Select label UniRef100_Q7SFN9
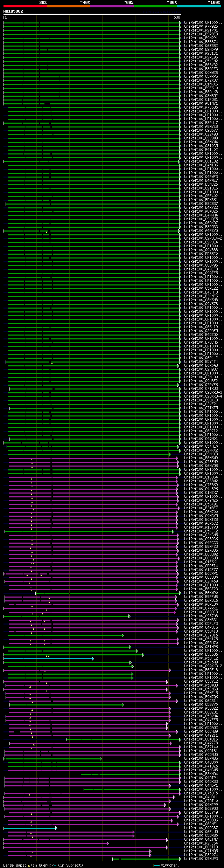This screenshot has width=224, height=868. coord(201,462)
